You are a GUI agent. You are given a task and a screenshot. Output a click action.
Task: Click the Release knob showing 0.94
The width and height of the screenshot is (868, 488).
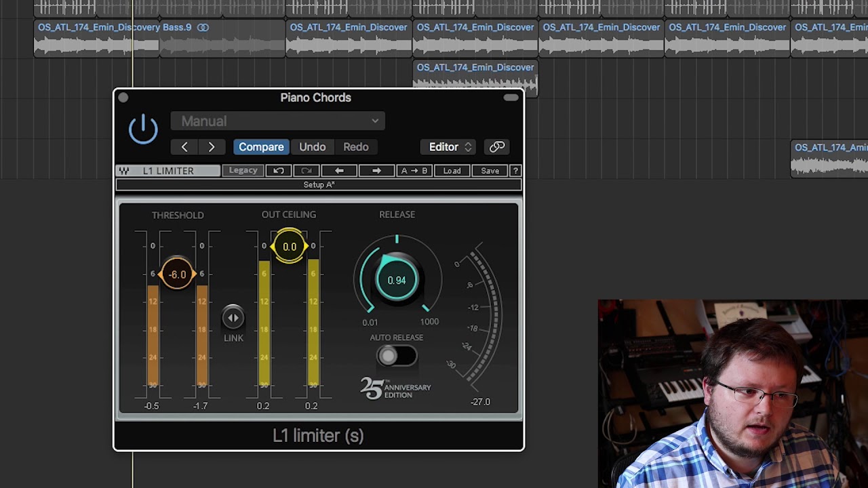coord(397,280)
